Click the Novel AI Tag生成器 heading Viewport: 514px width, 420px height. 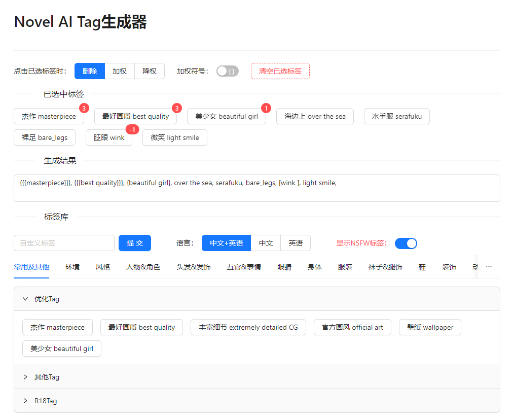pyautogui.click(x=80, y=22)
